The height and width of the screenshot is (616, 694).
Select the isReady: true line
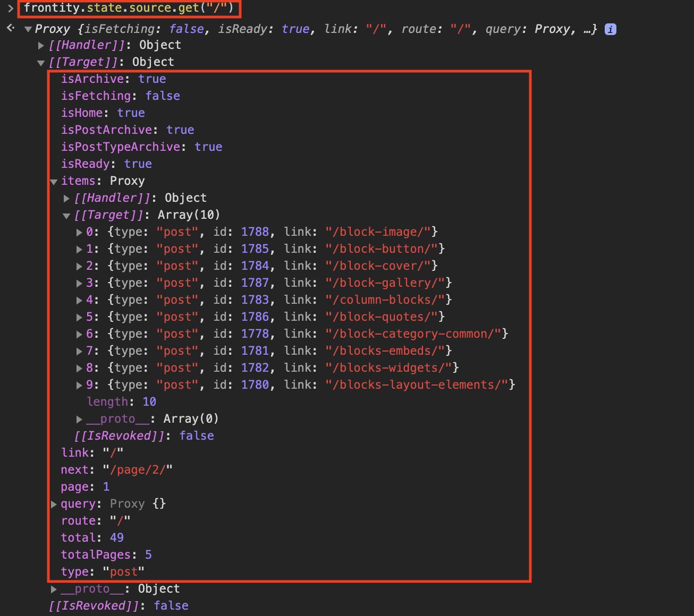point(106,164)
